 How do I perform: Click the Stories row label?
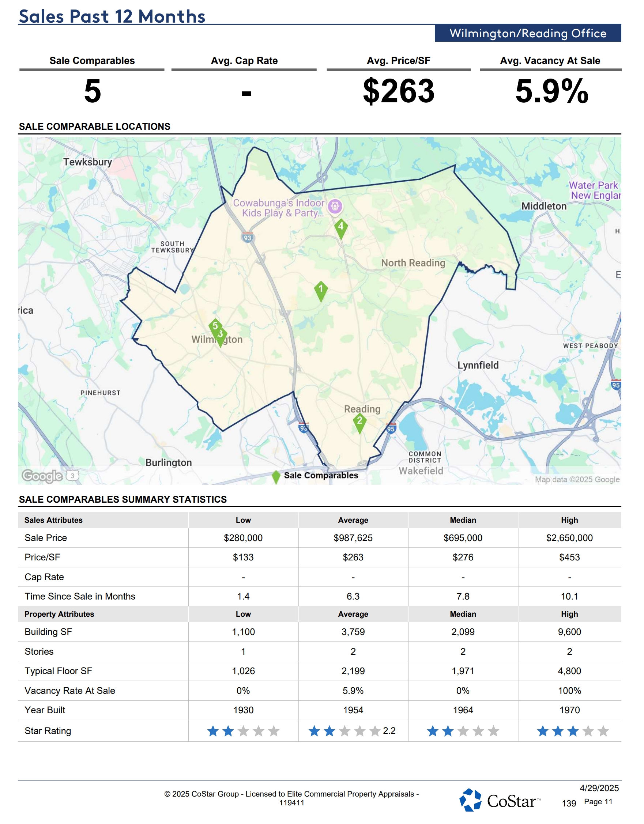[39, 651]
